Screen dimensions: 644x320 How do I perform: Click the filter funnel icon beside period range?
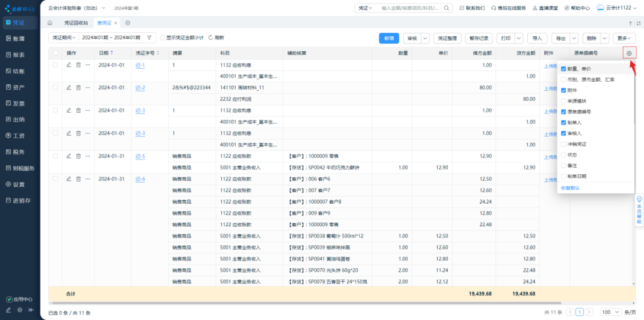click(150, 38)
